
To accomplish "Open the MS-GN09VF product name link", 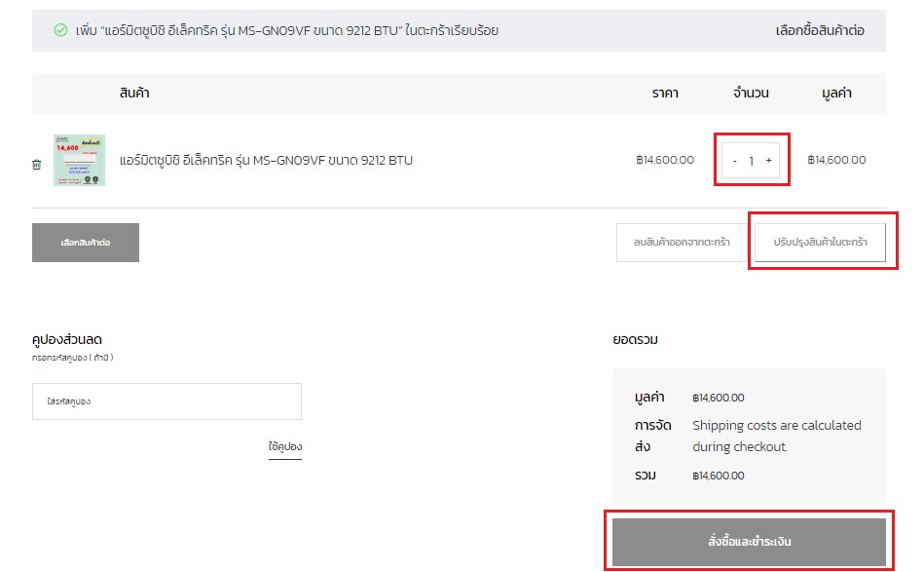I will [x=266, y=160].
